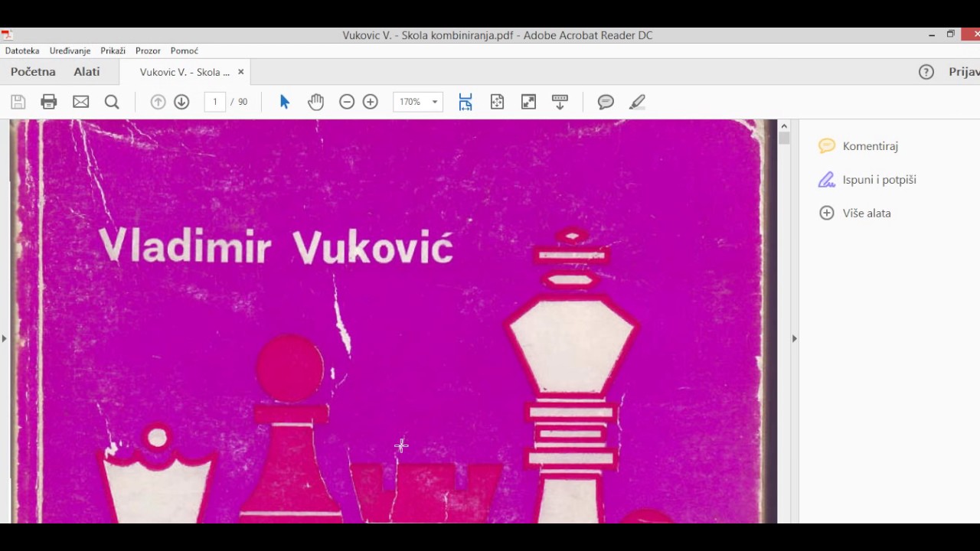Enable read mode keyboard icon

560,102
